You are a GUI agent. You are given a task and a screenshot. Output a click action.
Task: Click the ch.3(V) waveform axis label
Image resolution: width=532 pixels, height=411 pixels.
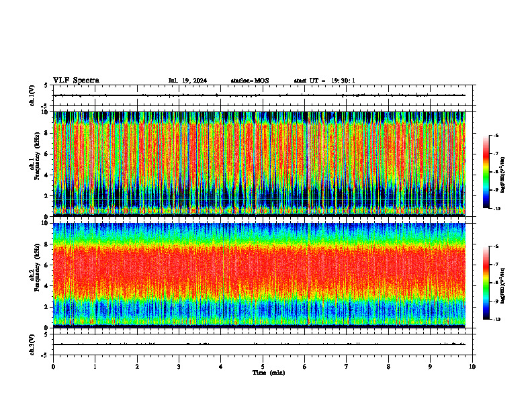pos(32,345)
